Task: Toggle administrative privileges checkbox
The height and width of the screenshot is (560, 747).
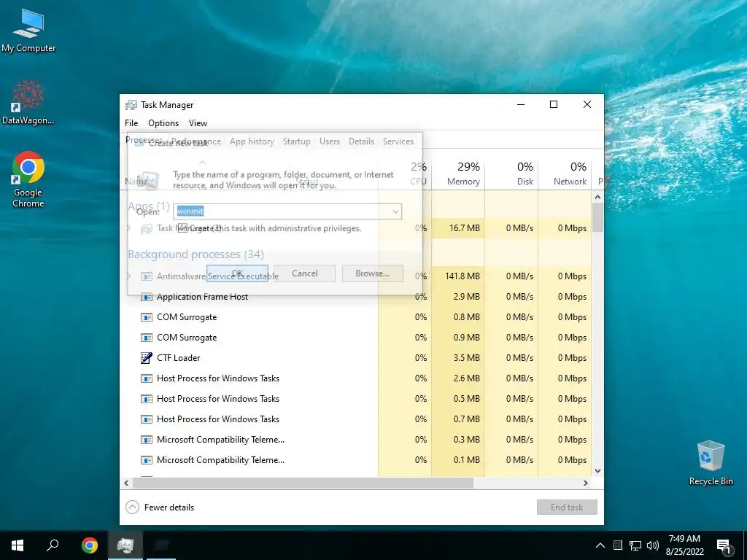Action: (182, 228)
